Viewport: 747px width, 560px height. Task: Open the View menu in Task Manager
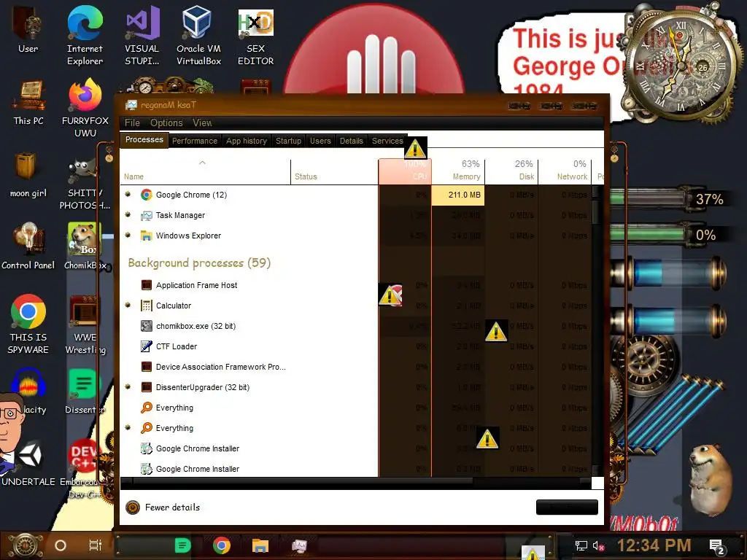202,122
